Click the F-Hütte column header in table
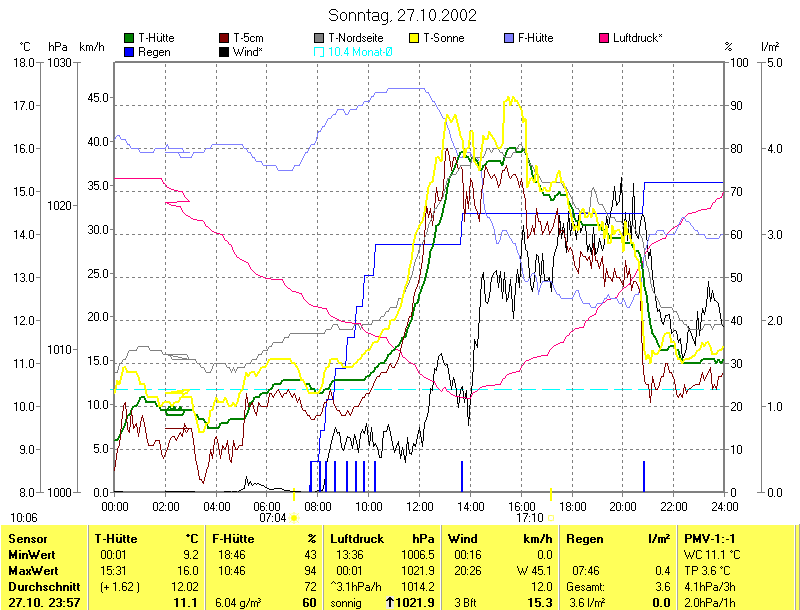Screen dimensions: 800x610 pos(233,539)
